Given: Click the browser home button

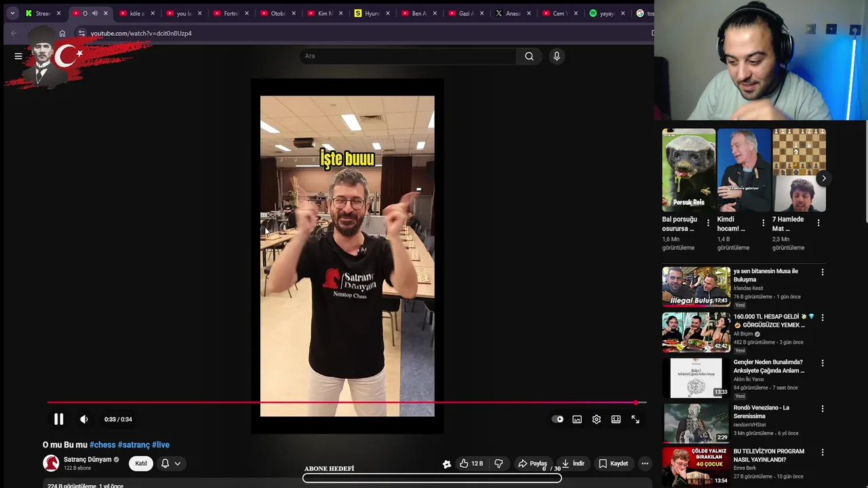Looking at the screenshot, I should pos(62,33).
